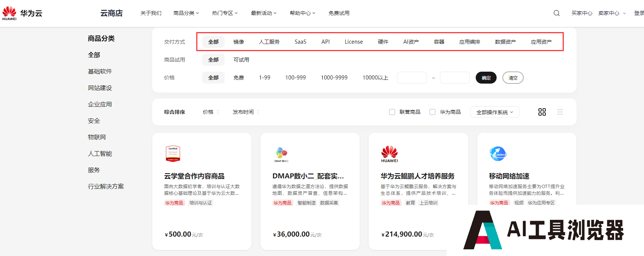The width and height of the screenshot is (644, 256).
Task: Switch to grid view layout
Action: pyautogui.click(x=542, y=112)
